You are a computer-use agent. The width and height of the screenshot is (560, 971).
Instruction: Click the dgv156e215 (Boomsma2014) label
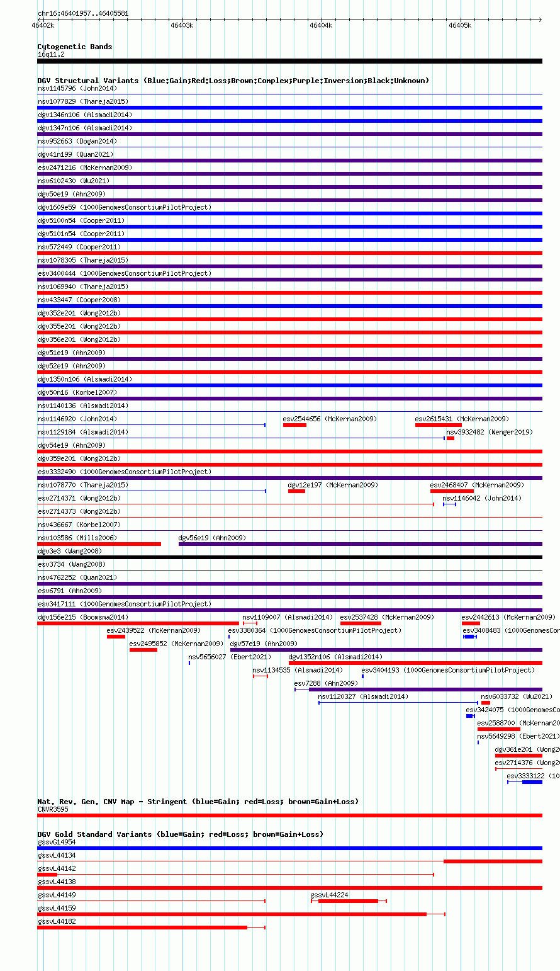tap(82, 617)
